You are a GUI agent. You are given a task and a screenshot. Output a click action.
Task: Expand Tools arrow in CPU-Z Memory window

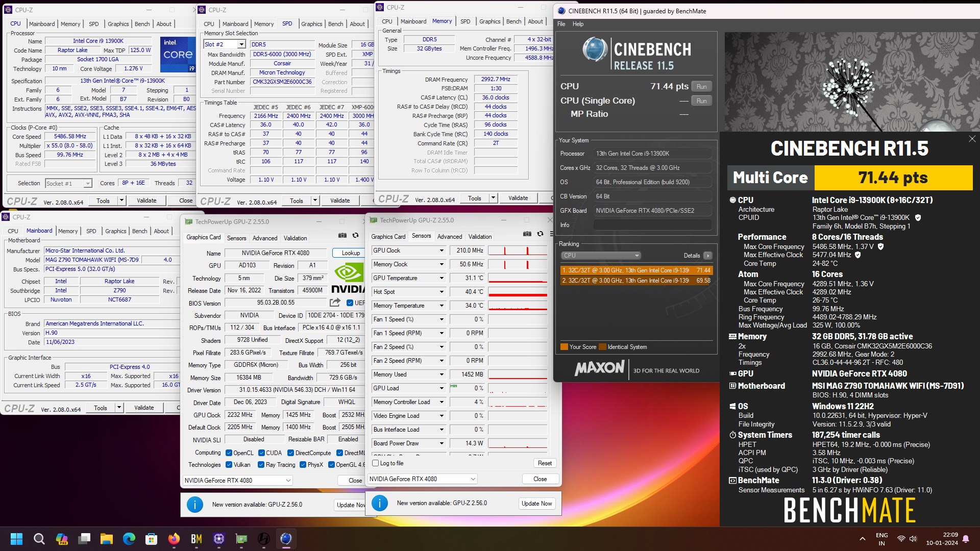(493, 198)
